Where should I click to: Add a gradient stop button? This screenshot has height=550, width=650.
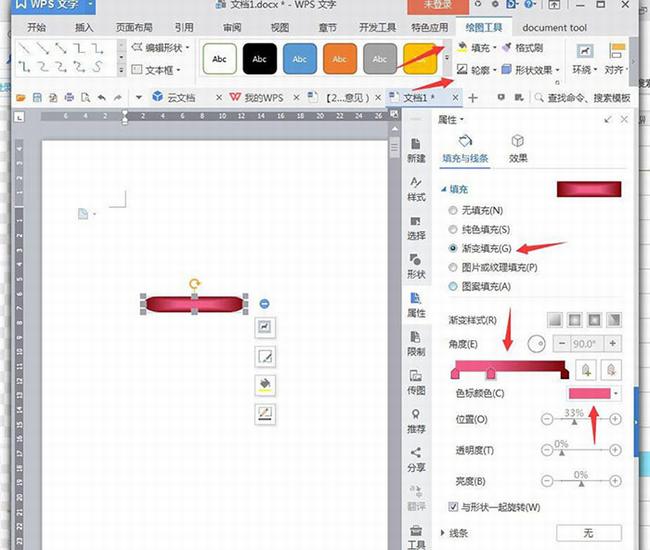[586, 369]
